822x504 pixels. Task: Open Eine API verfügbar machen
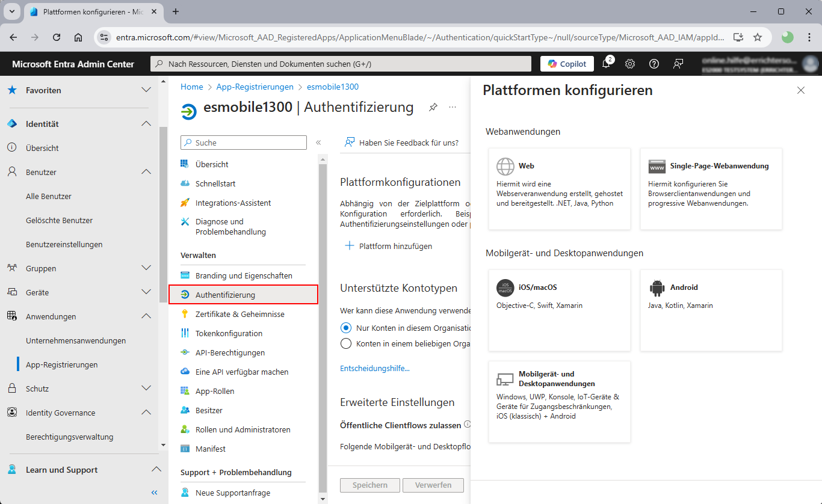coord(243,372)
